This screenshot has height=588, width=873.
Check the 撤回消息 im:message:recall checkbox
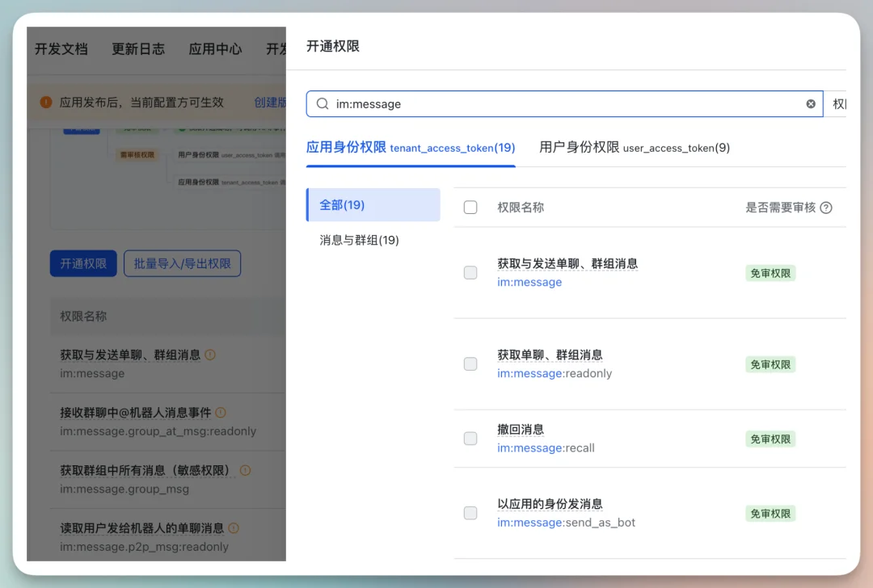click(x=470, y=439)
